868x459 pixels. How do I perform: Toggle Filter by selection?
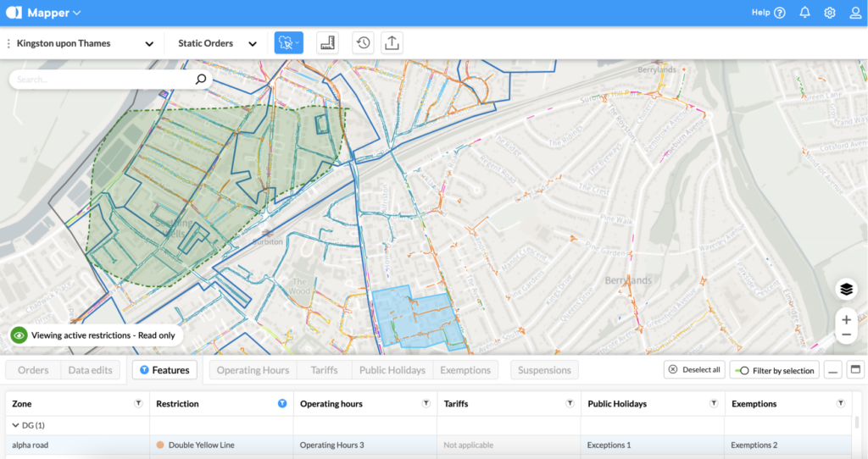pyautogui.click(x=774, y=370)
